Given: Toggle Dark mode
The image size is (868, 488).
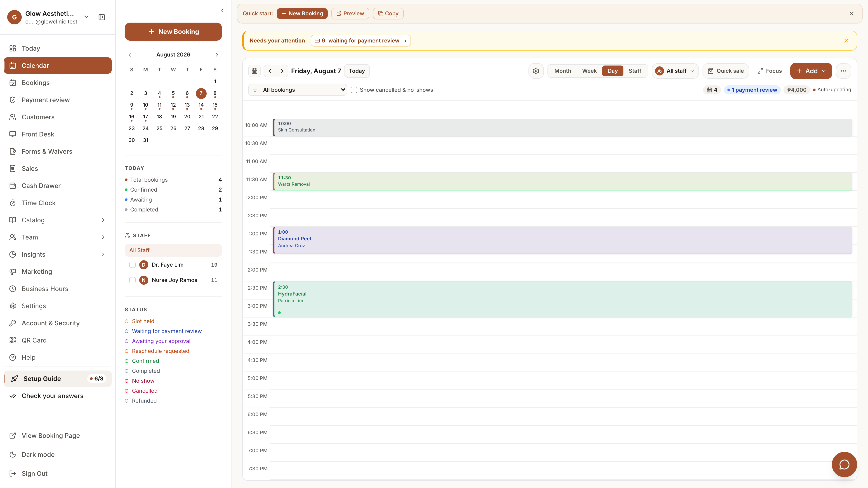Looking at the screenshot, I should pos(58,454).
